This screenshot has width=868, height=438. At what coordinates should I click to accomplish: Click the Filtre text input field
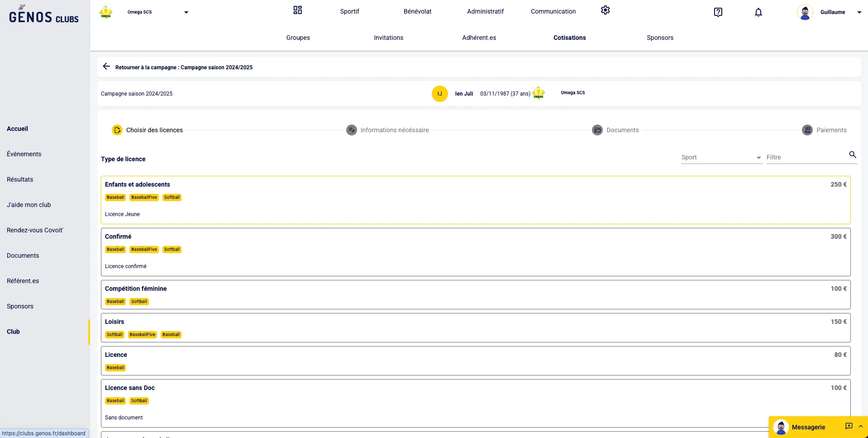coord(806,157)
